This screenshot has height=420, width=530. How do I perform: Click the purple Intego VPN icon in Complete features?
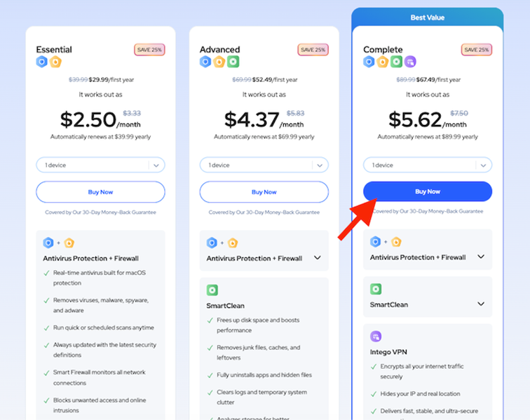376,337
